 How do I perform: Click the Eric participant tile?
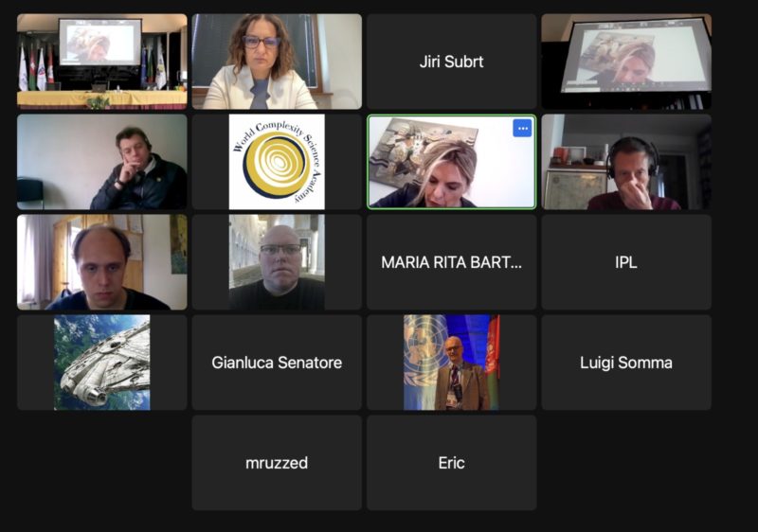(x=452, y=463)
